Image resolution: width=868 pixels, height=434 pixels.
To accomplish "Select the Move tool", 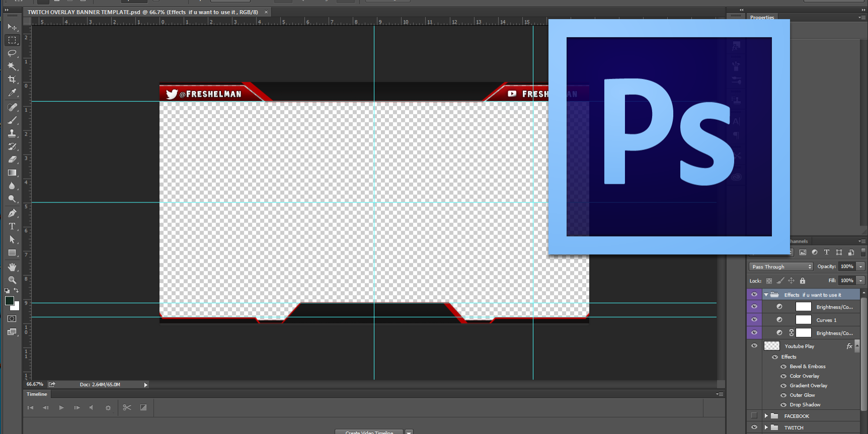I will (12, 27).
